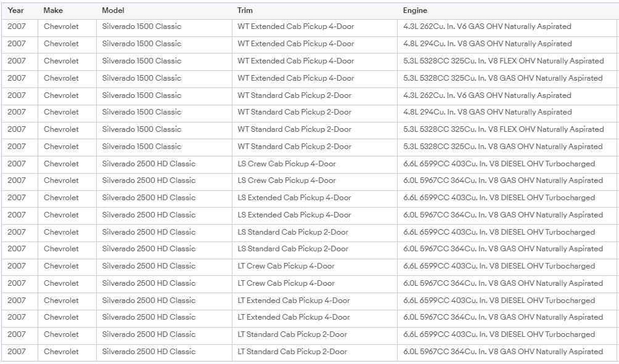This screenshot has width=619, height=364.
Task: Select 4.3L V6 engine cell for WT Extended Cab
Action: pos(487,26)
